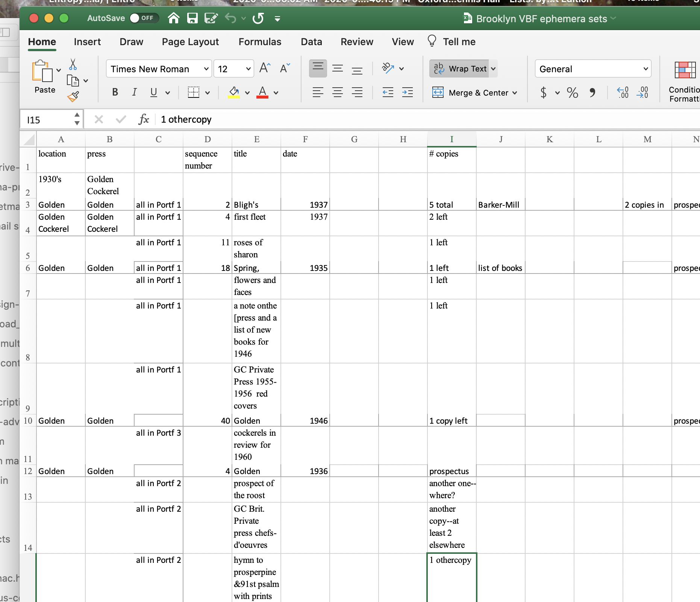This screenshot has width=700, height=602.
Task: Increase font size with large A
Action: point(265,68)
